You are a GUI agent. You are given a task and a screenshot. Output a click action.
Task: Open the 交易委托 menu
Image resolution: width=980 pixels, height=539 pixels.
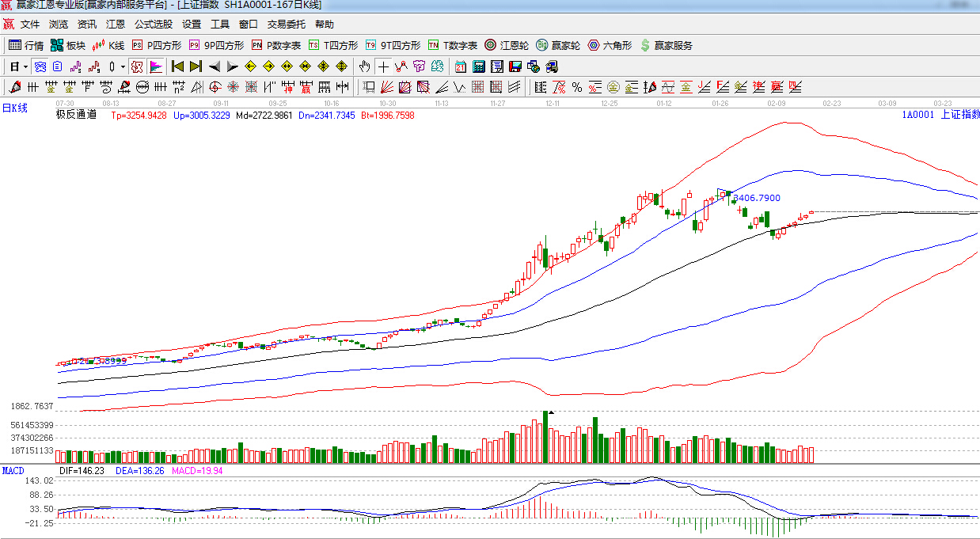pyautogui.click(x=286, y=25)
